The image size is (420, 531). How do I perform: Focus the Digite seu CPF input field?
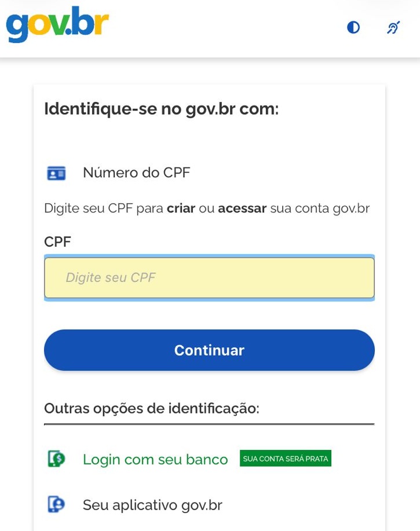[x=209, y=278]
